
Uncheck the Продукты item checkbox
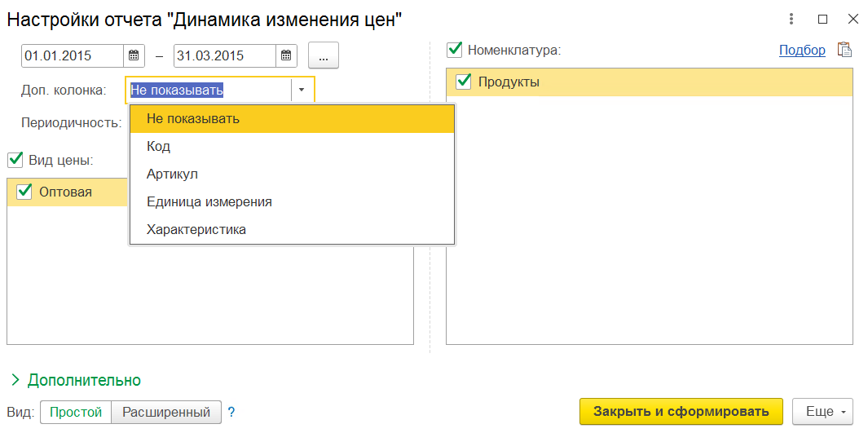point(463,82)
